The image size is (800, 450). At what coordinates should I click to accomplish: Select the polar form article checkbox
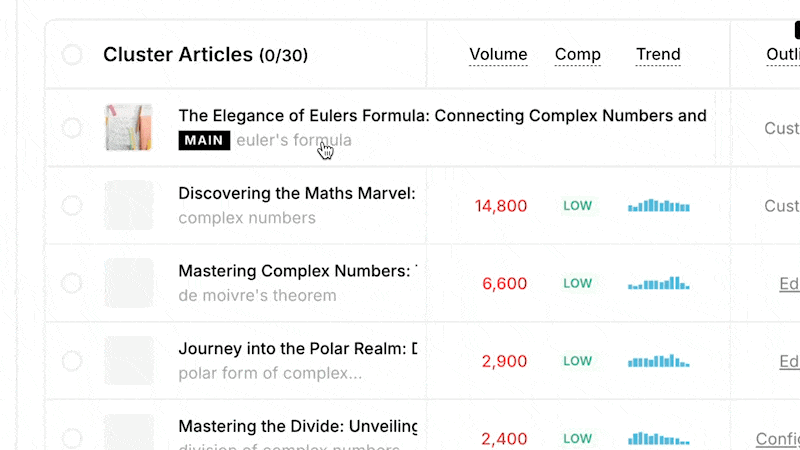[x=72, y=361]
